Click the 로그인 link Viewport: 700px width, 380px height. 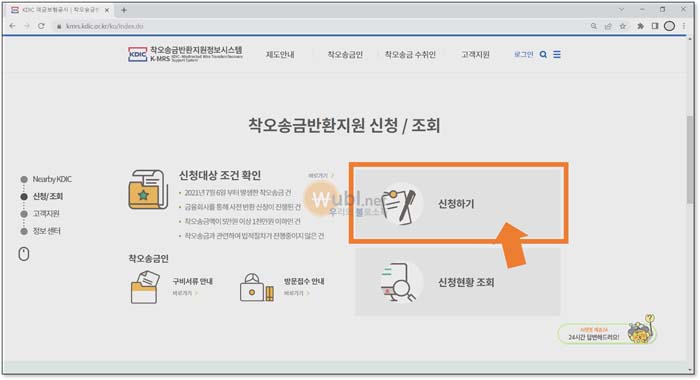click(523, 54)
